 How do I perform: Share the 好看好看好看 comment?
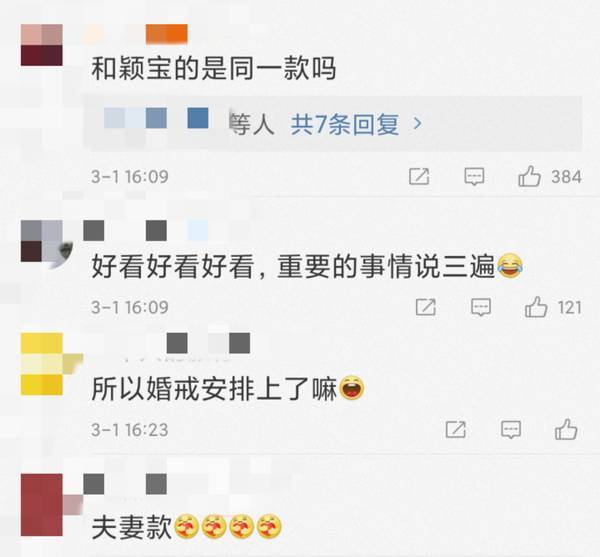pyautogui.click(x=426, y=307)
